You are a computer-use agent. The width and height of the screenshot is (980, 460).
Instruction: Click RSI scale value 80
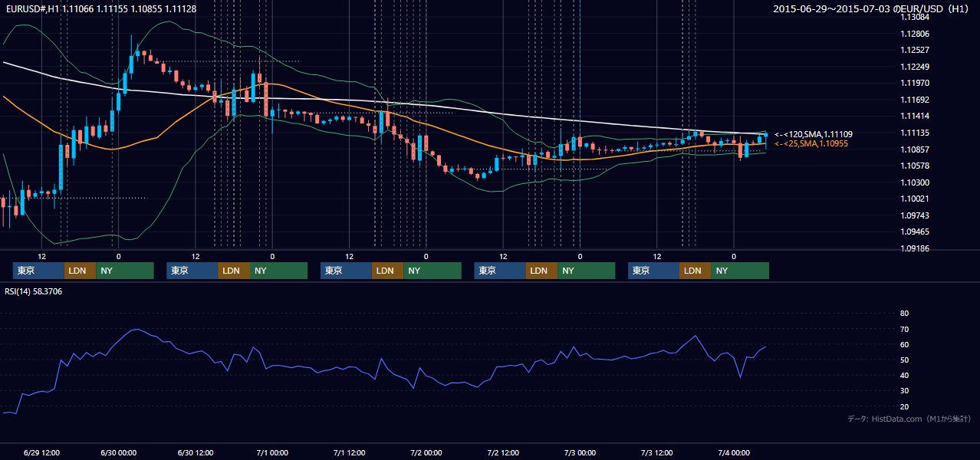point(904,314)
